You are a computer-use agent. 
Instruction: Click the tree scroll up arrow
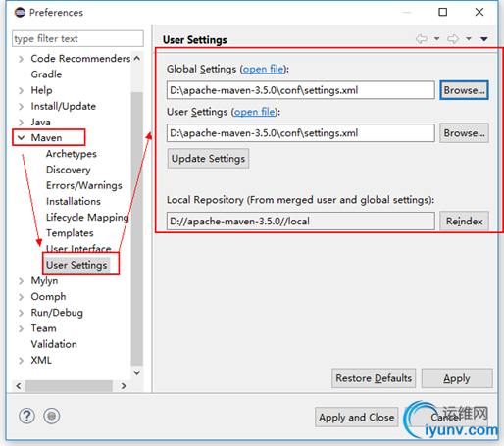[137, 58]
